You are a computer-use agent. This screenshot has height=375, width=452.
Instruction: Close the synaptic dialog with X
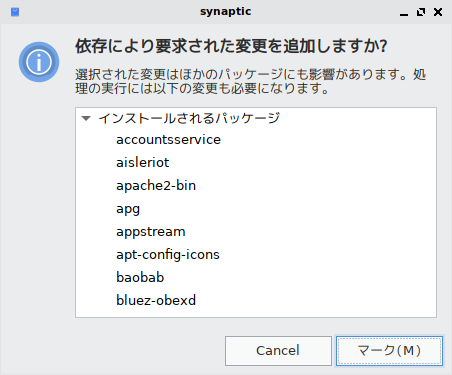[438, 12]
